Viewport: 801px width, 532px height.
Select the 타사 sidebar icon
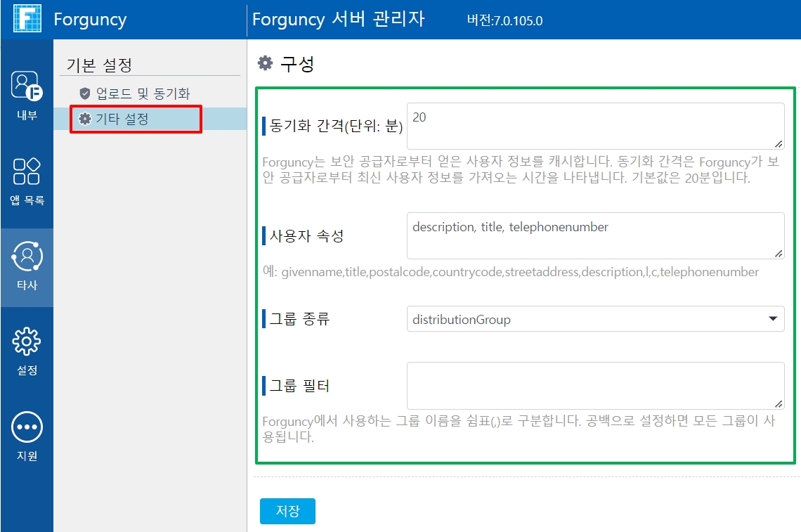(x=27, y=266)
